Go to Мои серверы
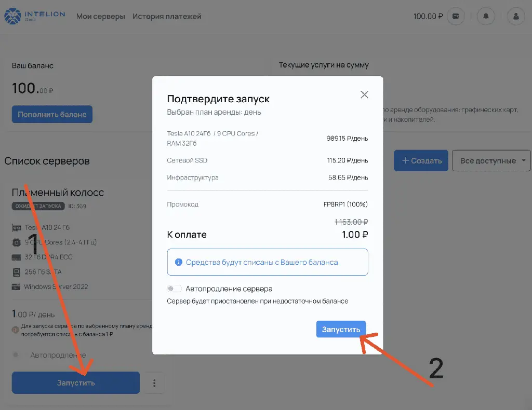The width and height of the screenshot is (532, 410). 100,16
